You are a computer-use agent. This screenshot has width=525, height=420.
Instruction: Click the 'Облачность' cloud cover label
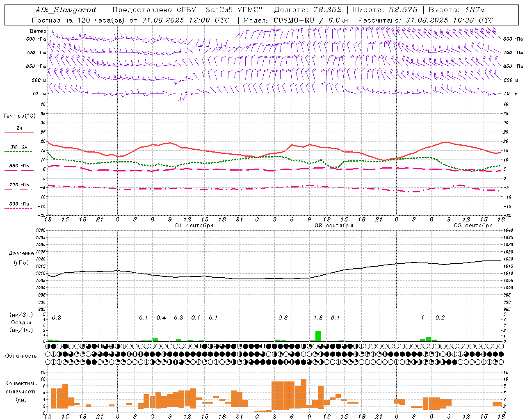click(x=21, y=356)
